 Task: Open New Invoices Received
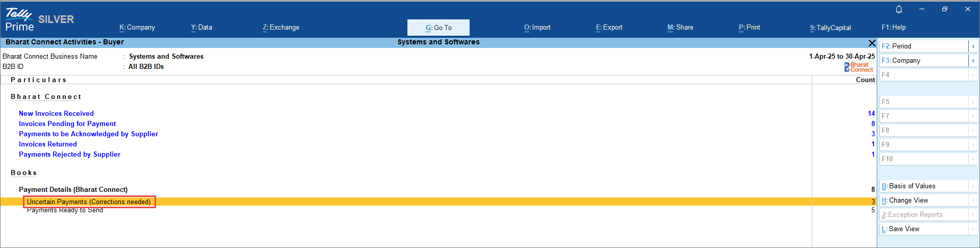click(x=56, y=114)
